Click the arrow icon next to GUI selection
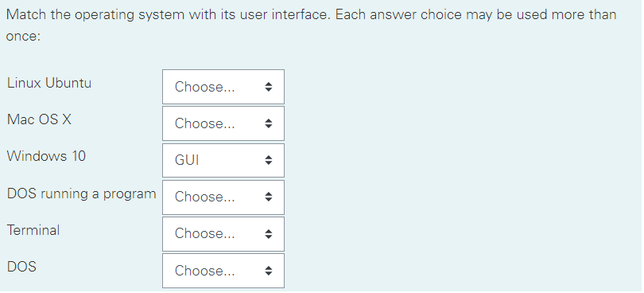This screenshot has height=293, width=644. click(268, 160)
